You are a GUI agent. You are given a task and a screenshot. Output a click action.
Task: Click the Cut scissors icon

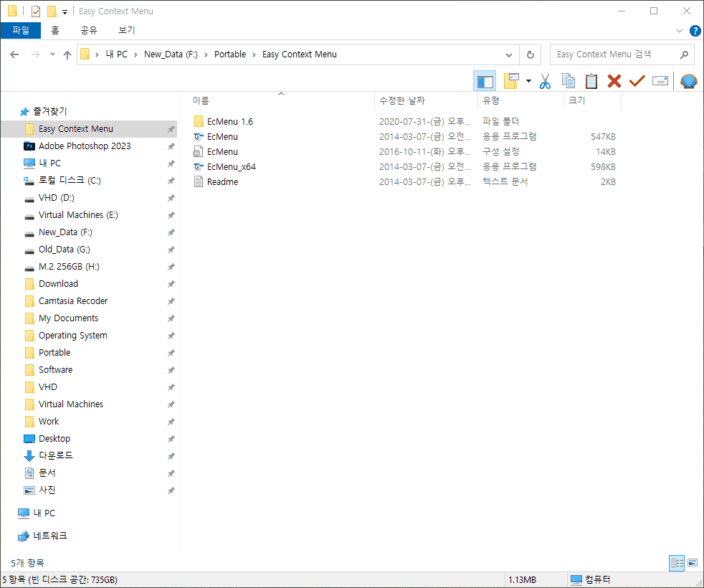pos(545,81)
